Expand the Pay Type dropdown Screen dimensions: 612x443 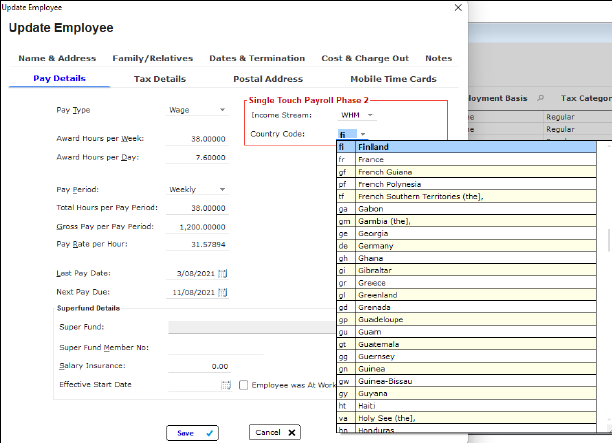pos(222,110)
